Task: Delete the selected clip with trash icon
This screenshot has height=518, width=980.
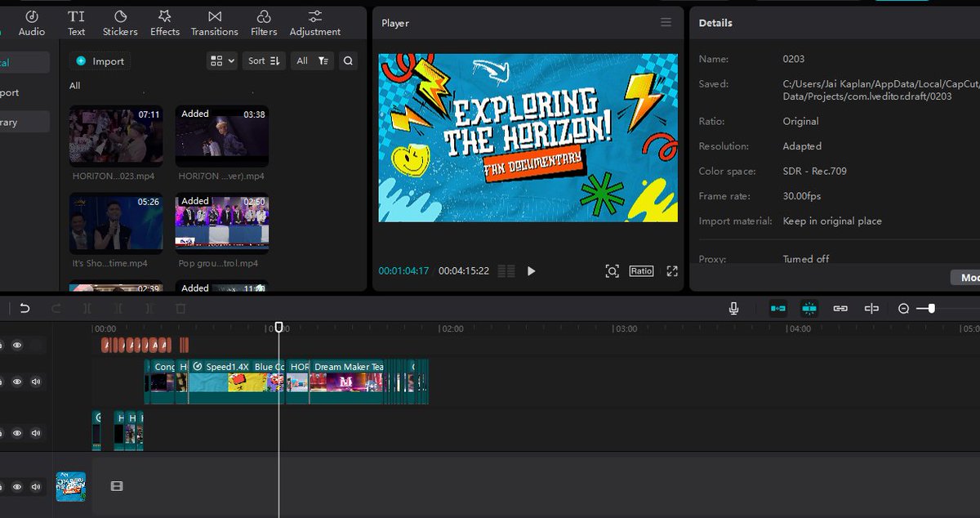Action: tap(180, 308)
